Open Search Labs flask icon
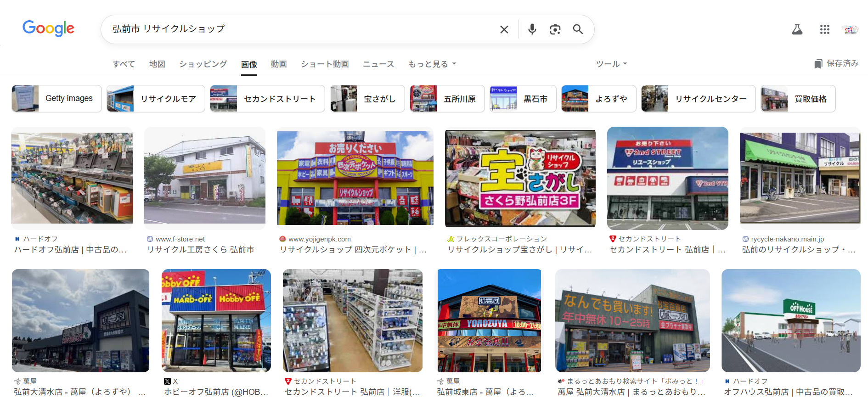This screenshot has width=868, height=398. tap(797, 29)
